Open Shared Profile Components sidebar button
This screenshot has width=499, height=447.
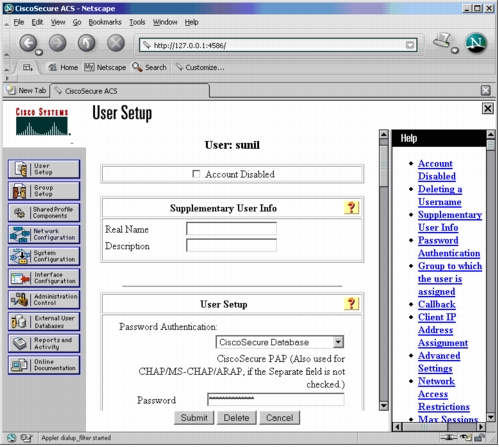point(44,213)
